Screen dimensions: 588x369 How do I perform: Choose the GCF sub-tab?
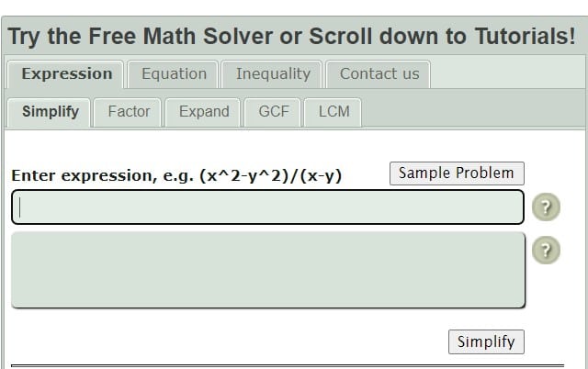[x=273, y=112]
